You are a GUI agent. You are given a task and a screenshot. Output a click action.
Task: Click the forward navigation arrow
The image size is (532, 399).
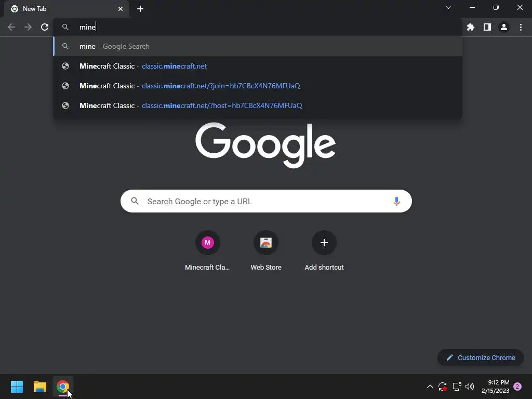(x=28, y=27)
